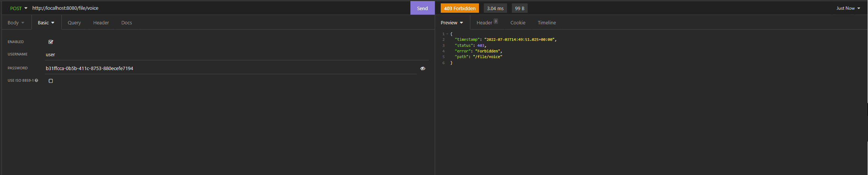Viewport: 868px width, 175px height.
Task: Click the help icon beside Use ISO 8859-1
Action: coord(36,81)
